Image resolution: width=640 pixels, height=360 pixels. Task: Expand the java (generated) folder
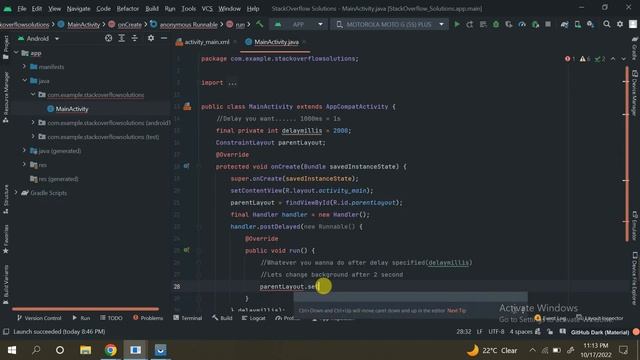click(24, 150)
